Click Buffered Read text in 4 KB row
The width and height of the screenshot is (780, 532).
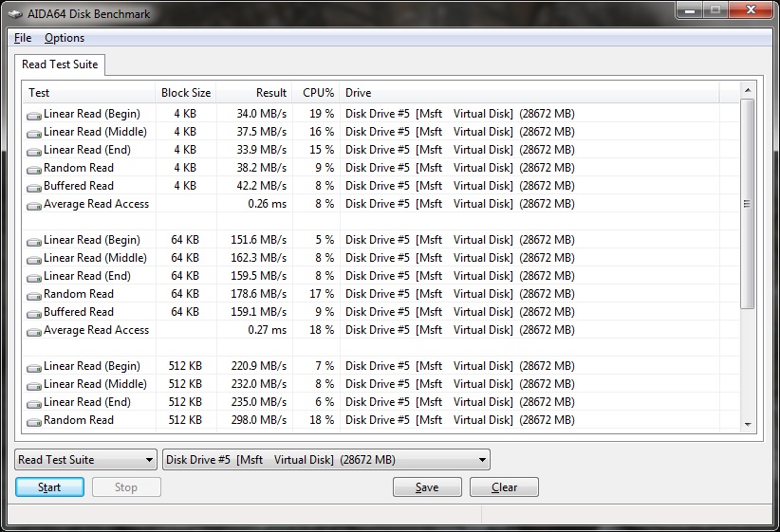point(79,186)
